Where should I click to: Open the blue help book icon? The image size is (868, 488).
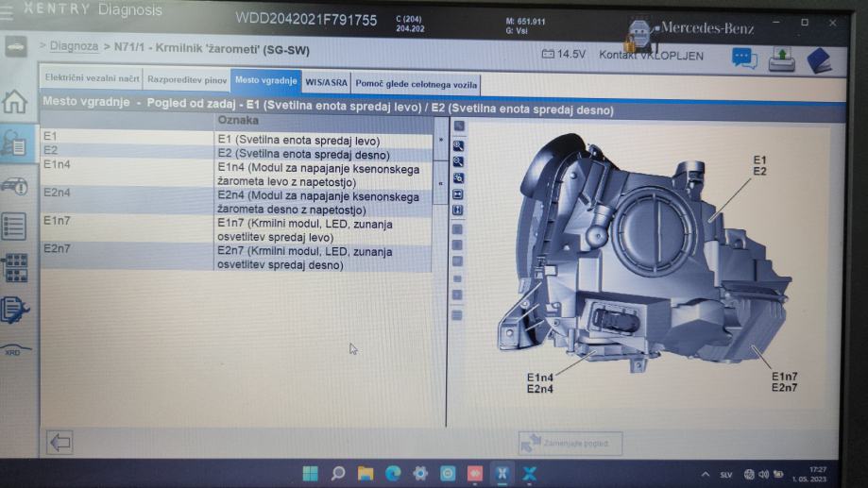point(819,60)
